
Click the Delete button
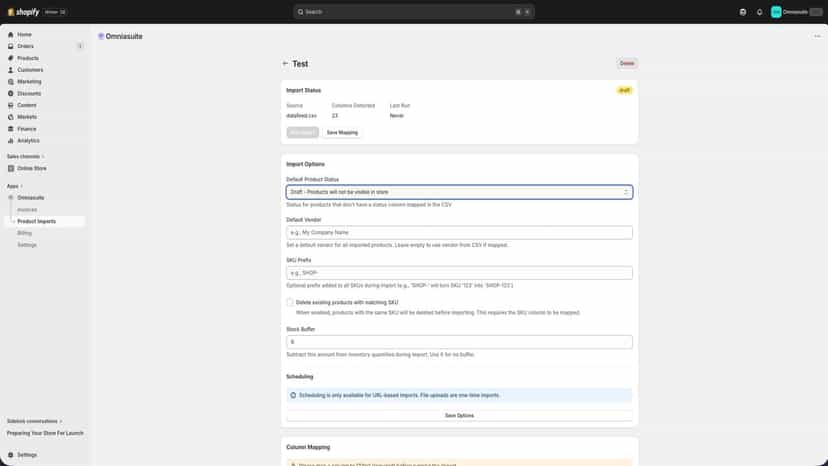(627, 63)
